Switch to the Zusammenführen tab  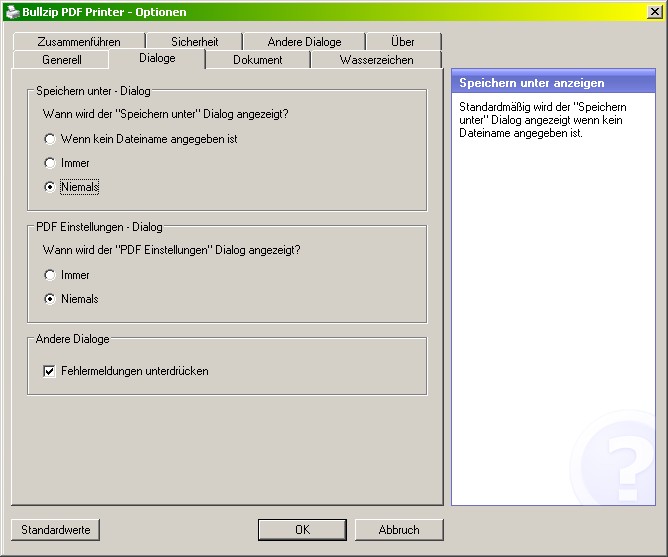pyautogui.click(x=79, y=41)
